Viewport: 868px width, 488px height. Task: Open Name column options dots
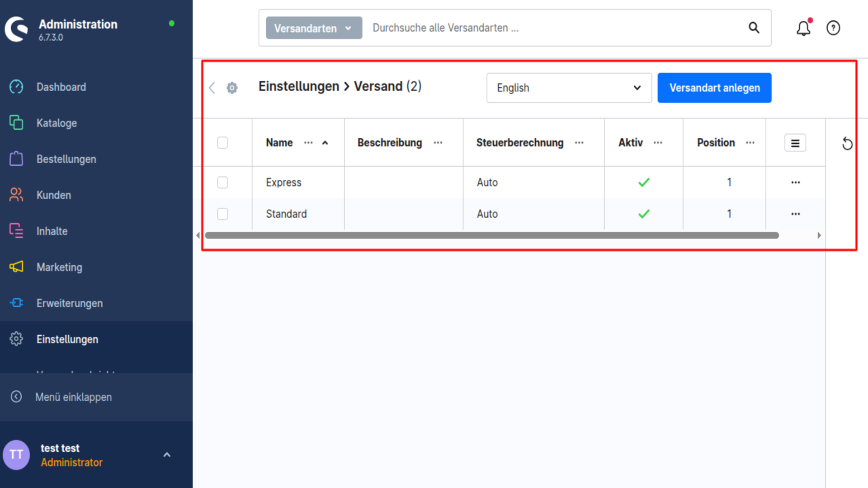(x=308, y=143)
